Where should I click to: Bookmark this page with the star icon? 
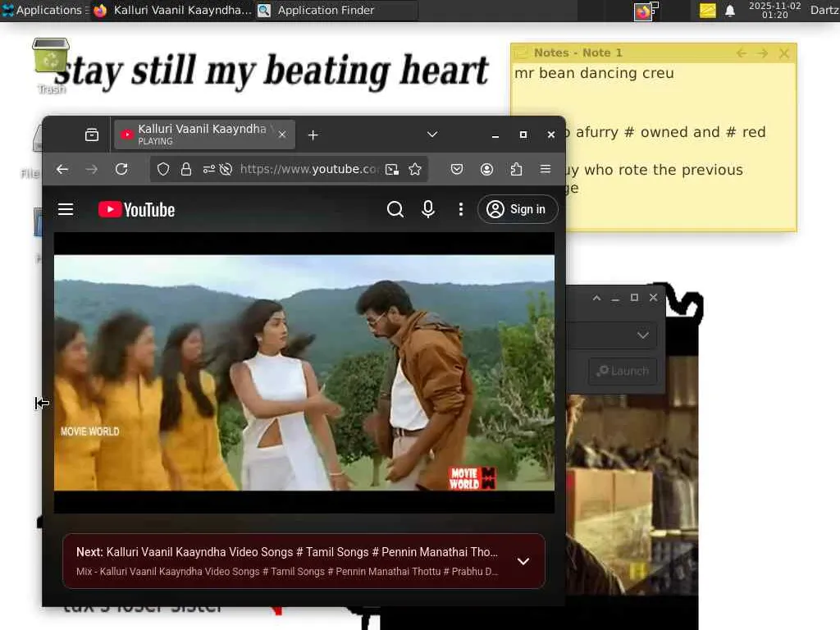pyautogui.click(x=415, y=169)
